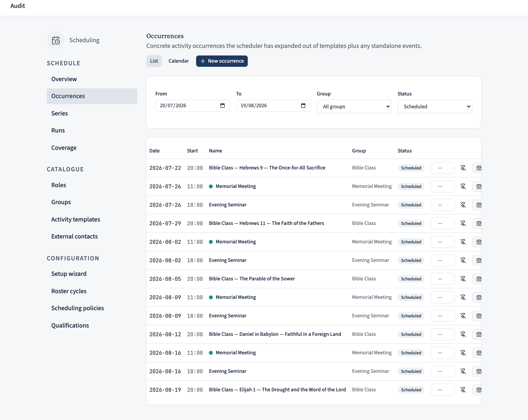Open the From date picker calendar icon
Image resolution: width=528 pixels, height=420 pixels.
[222, 106]
